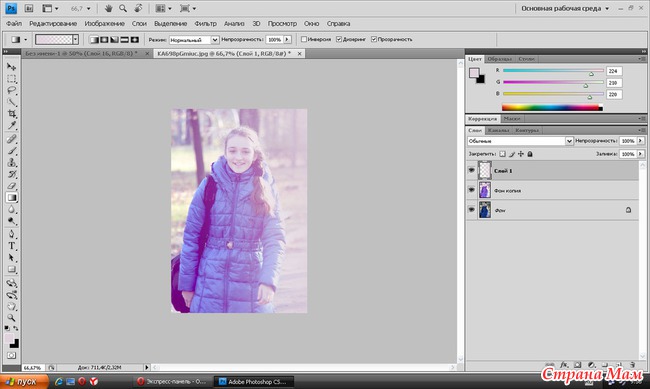Open Adobe Photoshop taskbar button
The height and width of the screenshot is (389, 650).
(x=254, y=382)
